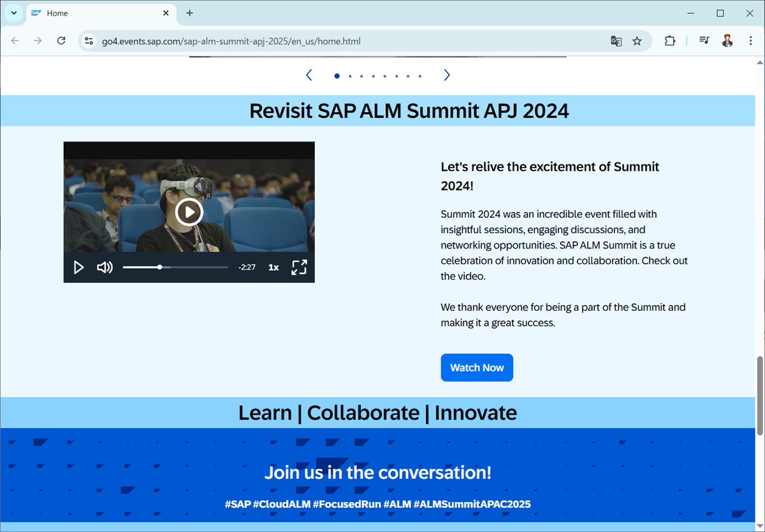
Task: Select the Home browser tab
Action: coord(101,13)
